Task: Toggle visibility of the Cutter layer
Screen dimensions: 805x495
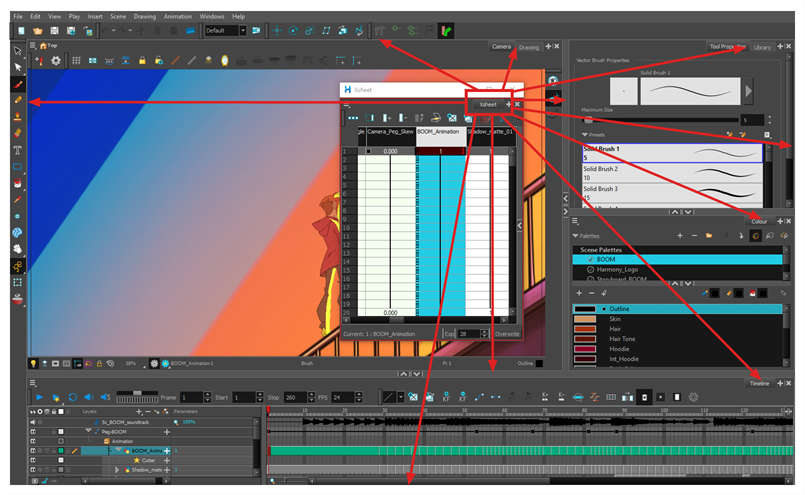Action: pyautogui.click(x=33, y=460)
